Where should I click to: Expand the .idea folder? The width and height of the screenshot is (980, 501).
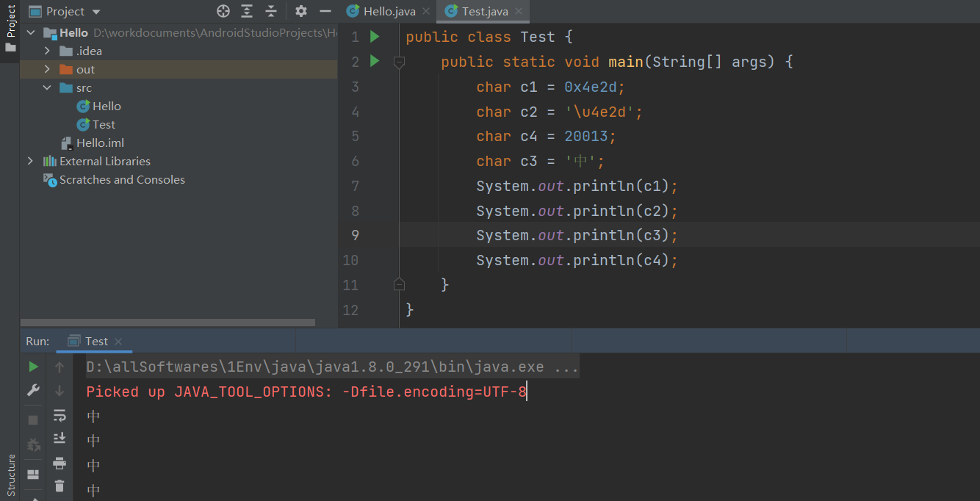point(47,51)
